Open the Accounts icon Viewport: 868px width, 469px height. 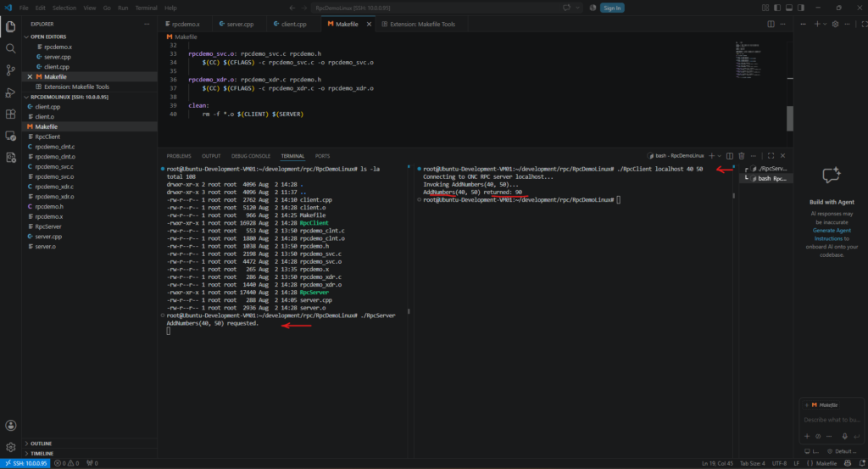click(10, 425)
